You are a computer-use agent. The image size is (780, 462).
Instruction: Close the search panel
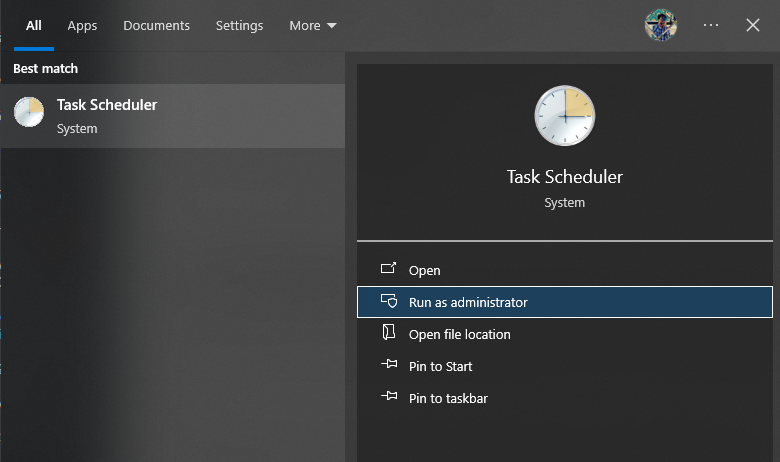click(x=753, y=25)
